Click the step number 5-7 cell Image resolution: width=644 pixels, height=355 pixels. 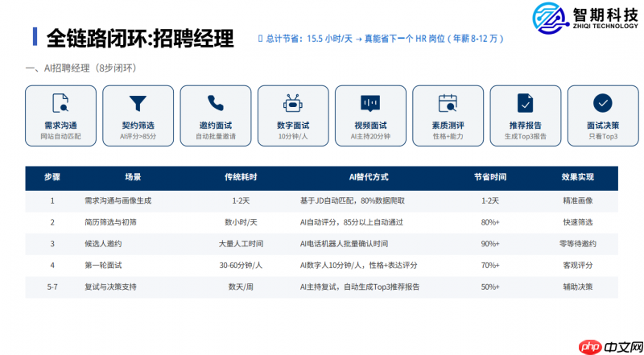click(52, 287)
